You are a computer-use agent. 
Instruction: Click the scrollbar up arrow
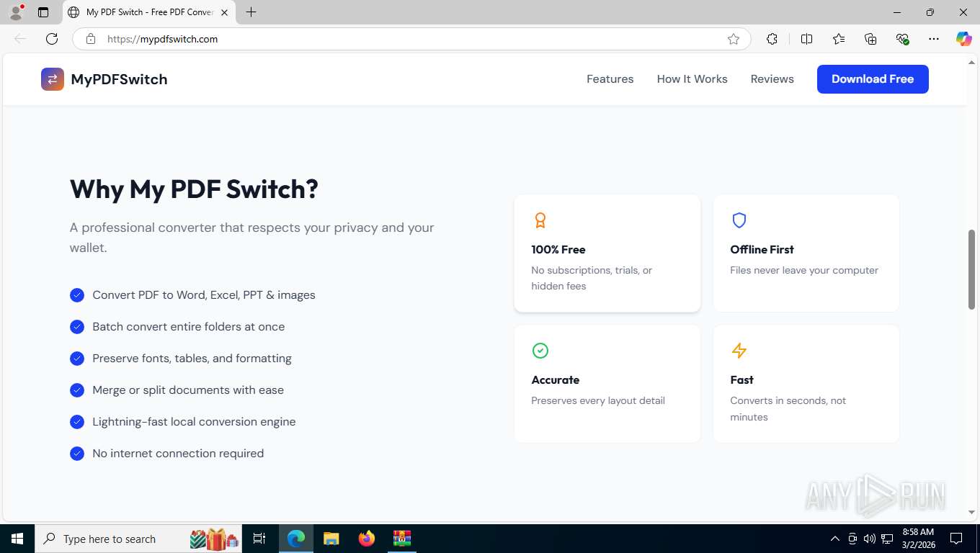971,63
